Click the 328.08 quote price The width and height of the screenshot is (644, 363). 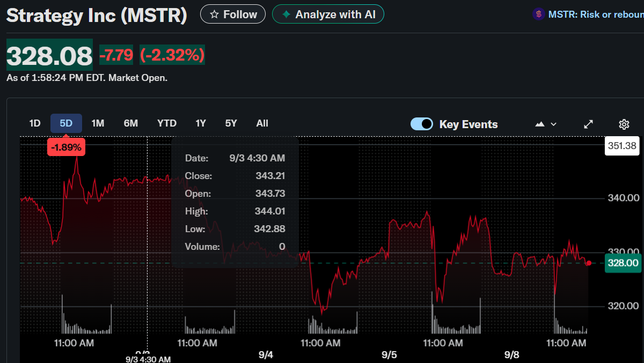pyautogui.click(x=49, y=56)
